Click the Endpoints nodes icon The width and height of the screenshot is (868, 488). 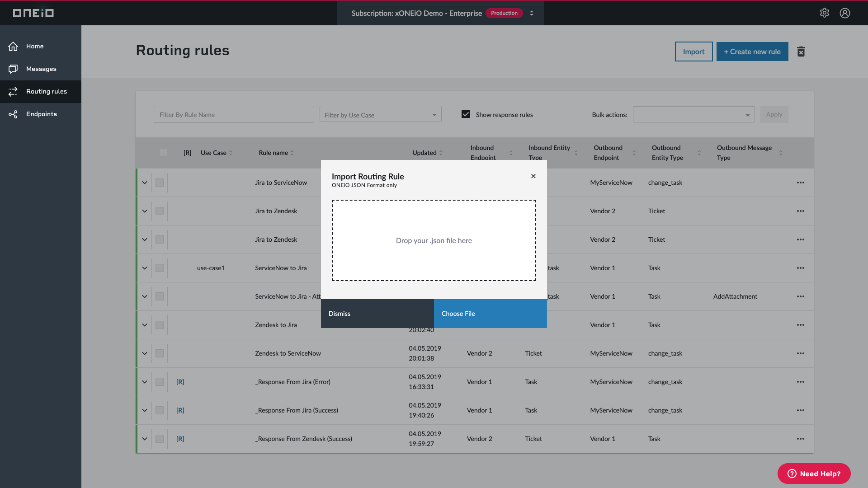pyautogui.click(x=13, y=114)
